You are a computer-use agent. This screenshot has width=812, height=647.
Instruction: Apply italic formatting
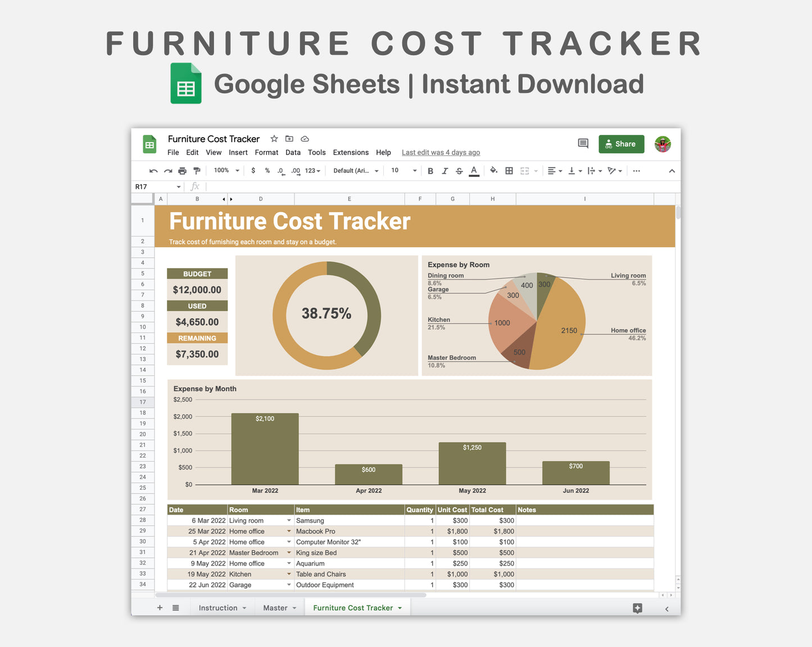click(x=444, y=170)
